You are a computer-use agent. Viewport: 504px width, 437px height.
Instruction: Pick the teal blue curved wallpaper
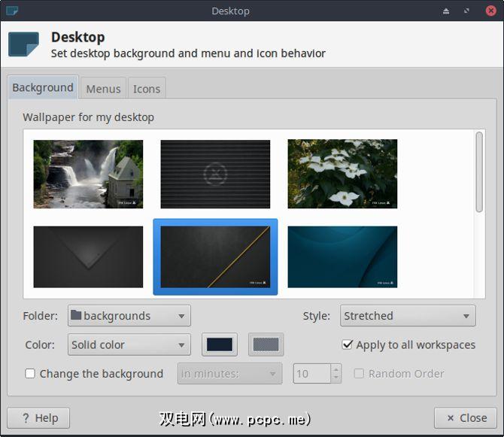[342, 256]
